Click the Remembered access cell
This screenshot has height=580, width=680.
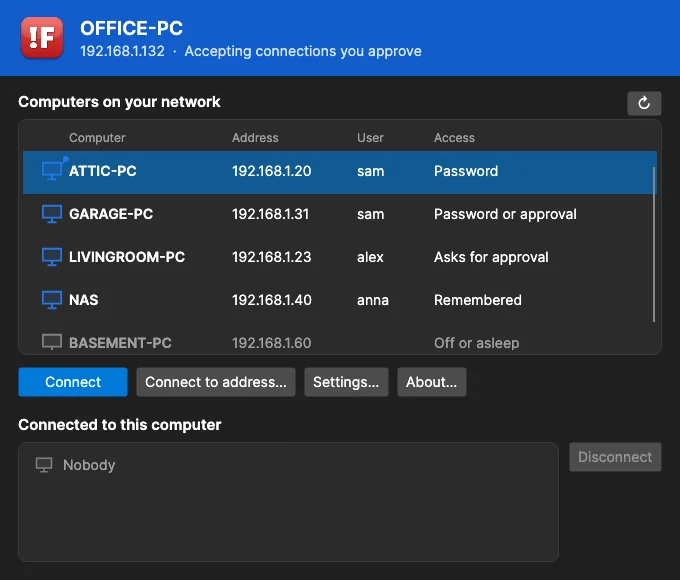point(478,300)
